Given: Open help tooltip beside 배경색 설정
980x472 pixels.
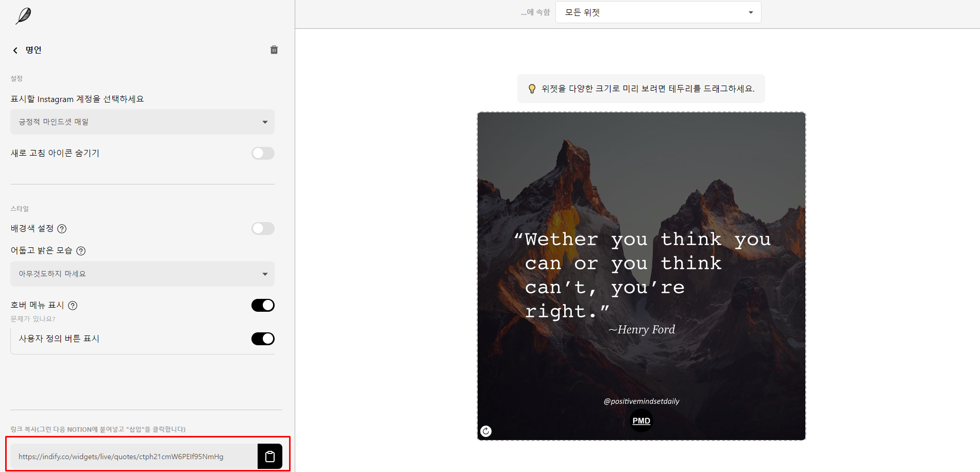Looking at the screenshot, I should pyautogui.click(x=62, y=228).
